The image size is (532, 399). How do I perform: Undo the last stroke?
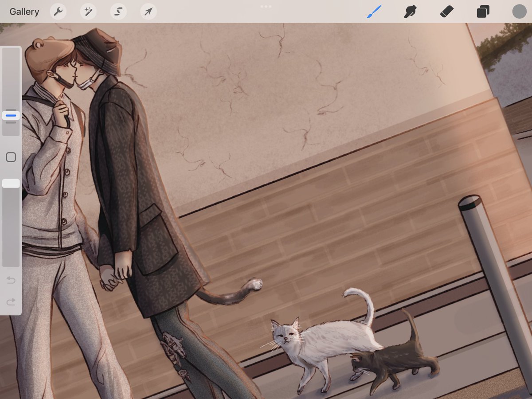(x=11, y=280)
